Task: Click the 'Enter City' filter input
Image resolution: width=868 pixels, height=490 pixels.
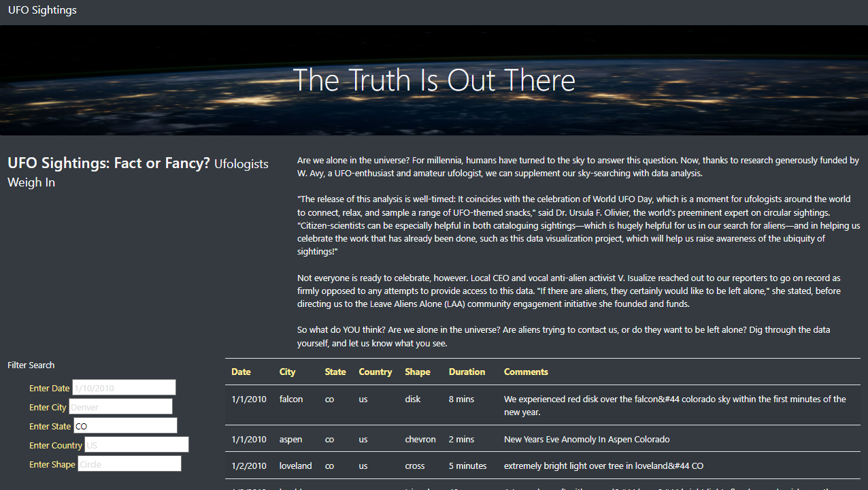Action: (120, 406)
